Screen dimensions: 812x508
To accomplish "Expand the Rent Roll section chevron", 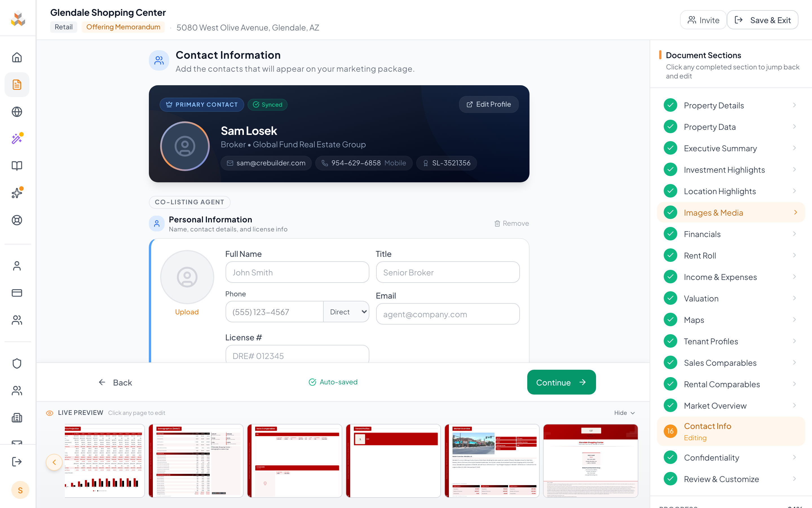I will click(x=795, y=255).
